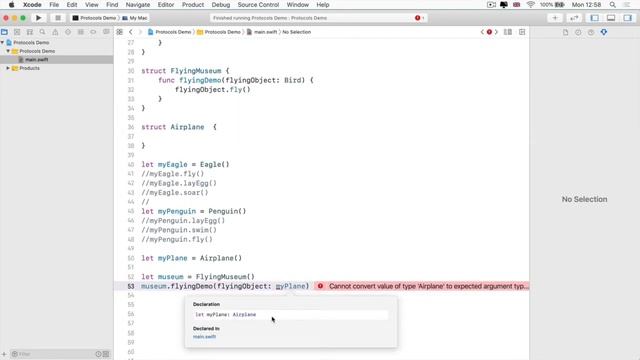Go forward in editor history

[140, 32]
